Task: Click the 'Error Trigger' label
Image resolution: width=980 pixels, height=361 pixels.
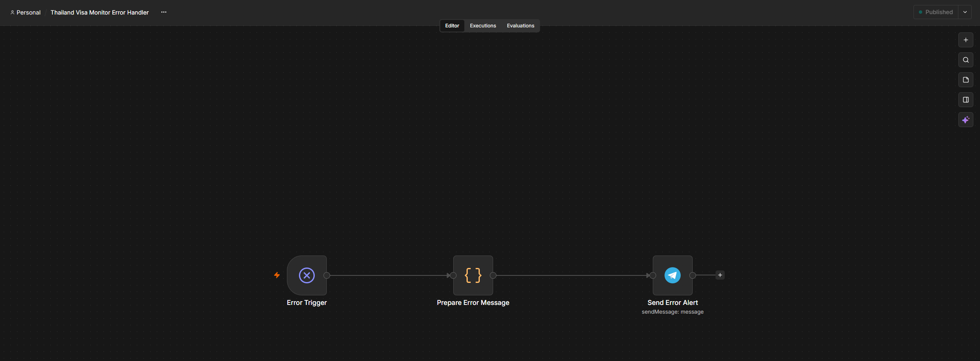Action: (x=307, y=303)
